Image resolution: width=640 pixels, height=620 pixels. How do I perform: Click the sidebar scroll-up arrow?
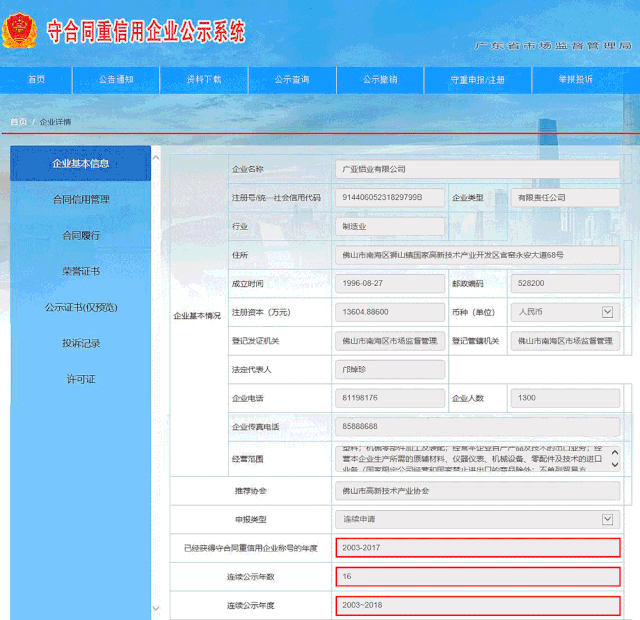pos(157,158)
